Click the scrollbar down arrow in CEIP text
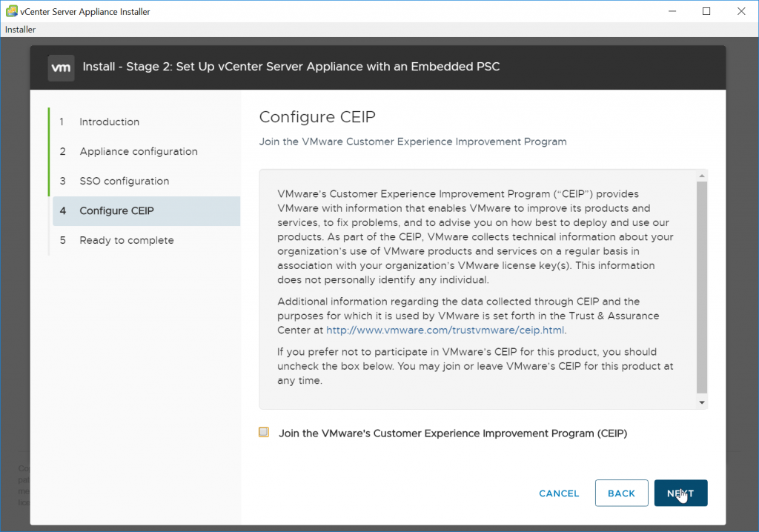 pos(702,403)
